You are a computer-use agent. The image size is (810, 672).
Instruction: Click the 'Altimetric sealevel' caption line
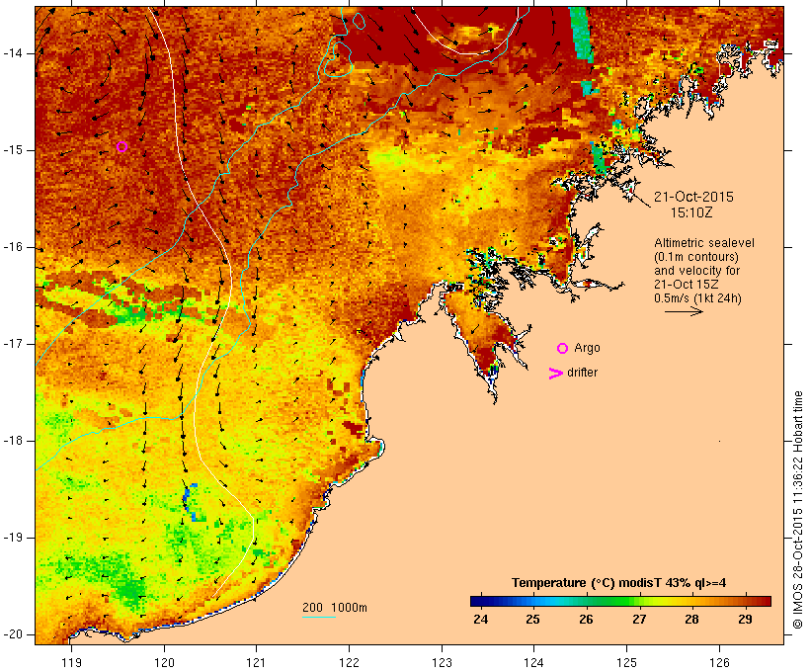click(x=704, y=243)
